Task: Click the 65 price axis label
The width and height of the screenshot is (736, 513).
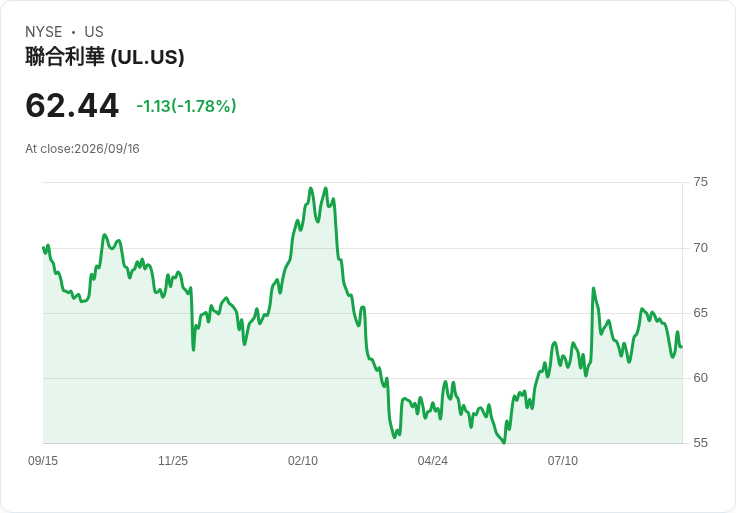Action: coord(700,313)
